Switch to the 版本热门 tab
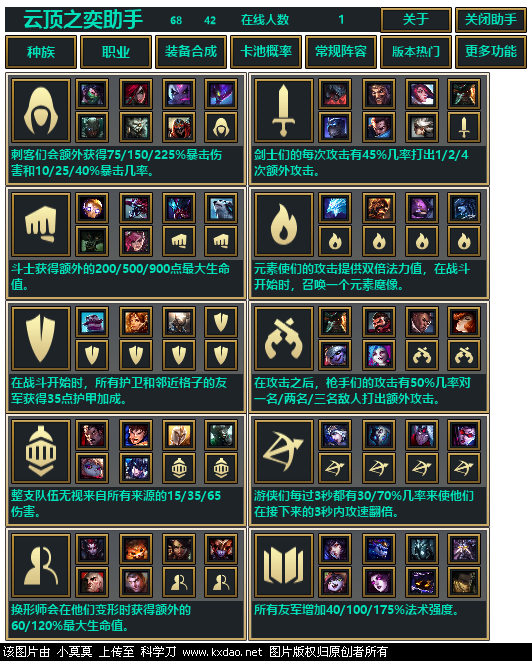Screen dimensions: 532x661 point(416,52)
